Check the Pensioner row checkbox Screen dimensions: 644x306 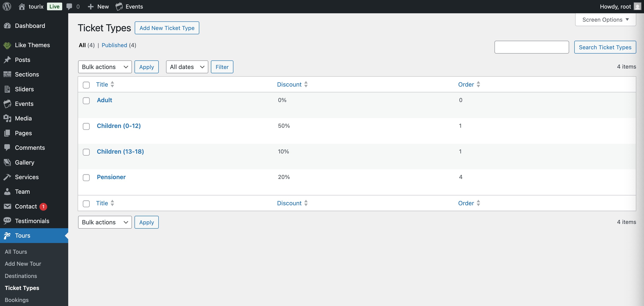coord(86,178)
